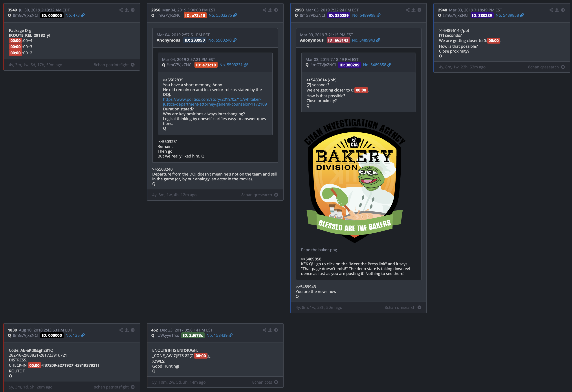Click the circle-x icon in post 2956 footer
This screenshot has height=392, width=572.
coord(276,195)
